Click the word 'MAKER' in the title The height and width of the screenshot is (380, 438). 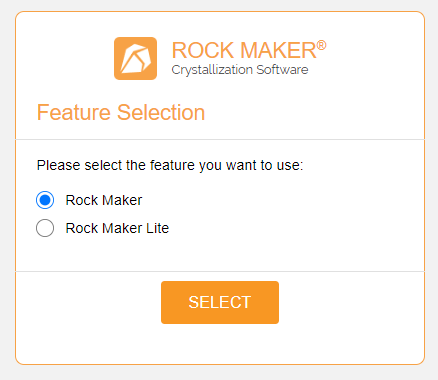coord(278,50)
